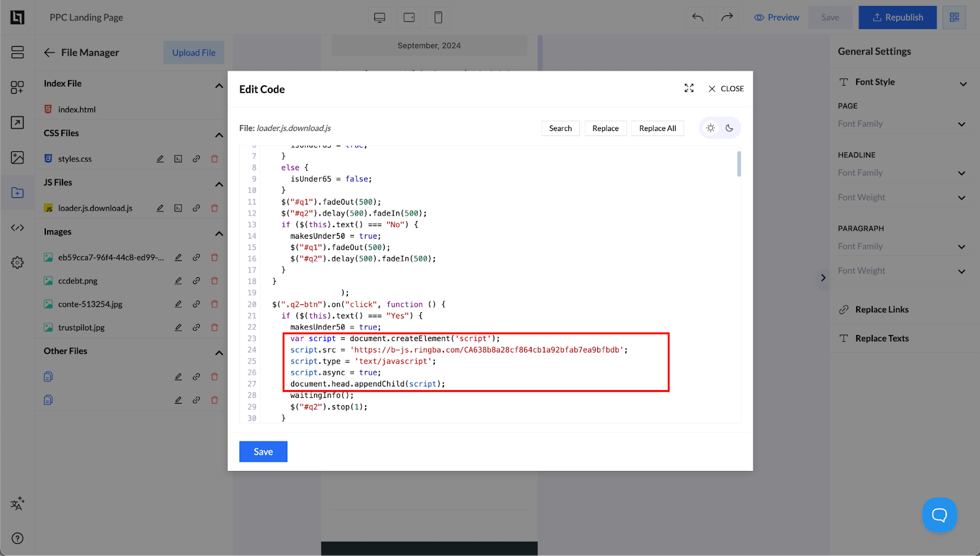The image size is (980, 556).
Task: Collapse the JS Files section
Action: click(219, 184)
